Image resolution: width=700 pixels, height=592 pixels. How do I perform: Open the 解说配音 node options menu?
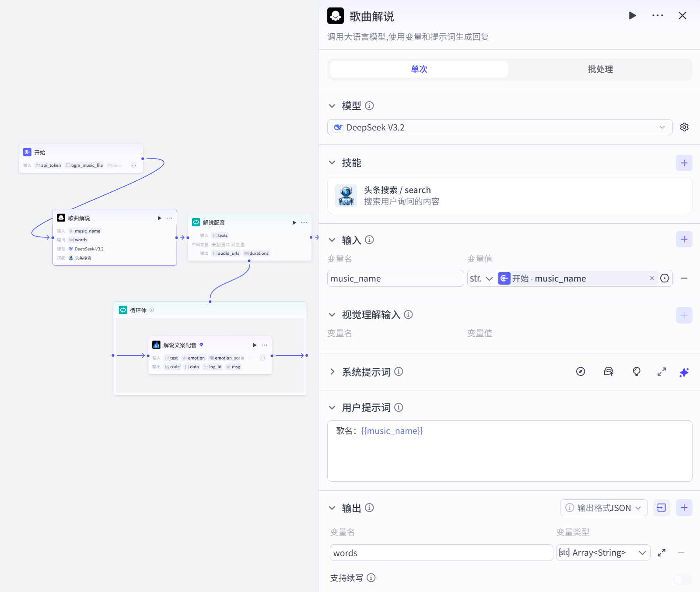coord(304,222)
